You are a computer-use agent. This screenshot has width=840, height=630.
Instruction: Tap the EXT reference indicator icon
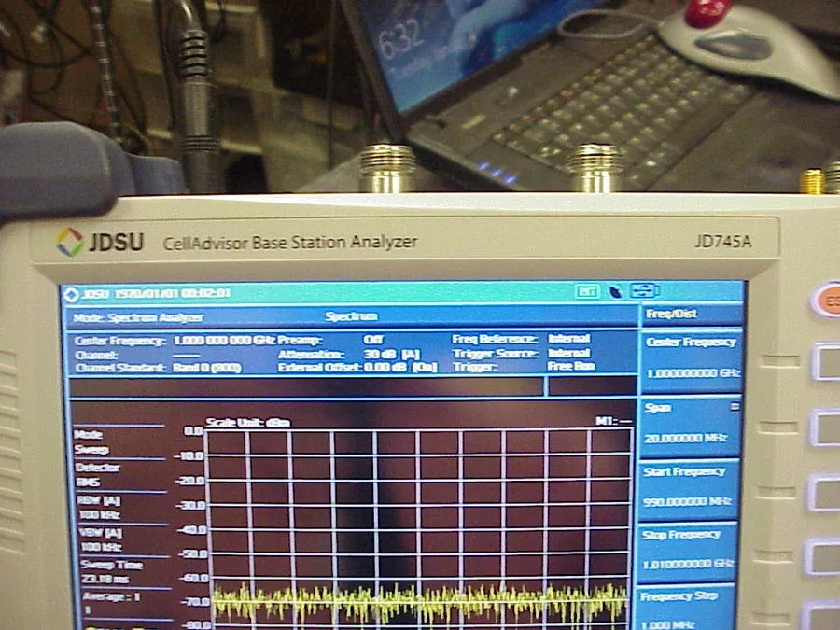(x=587, y=291)
